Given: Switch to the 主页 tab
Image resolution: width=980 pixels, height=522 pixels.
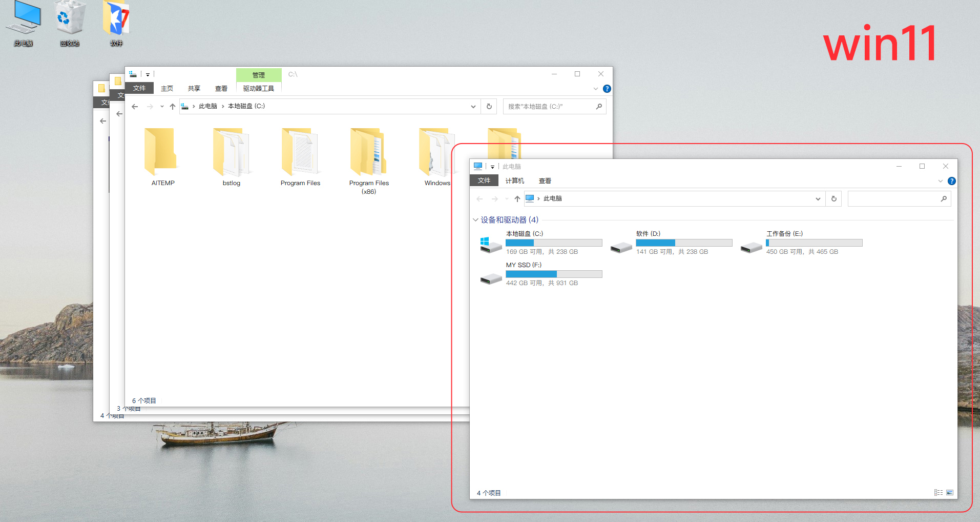Looking at the screenshot, I should [x=167, y=88].
